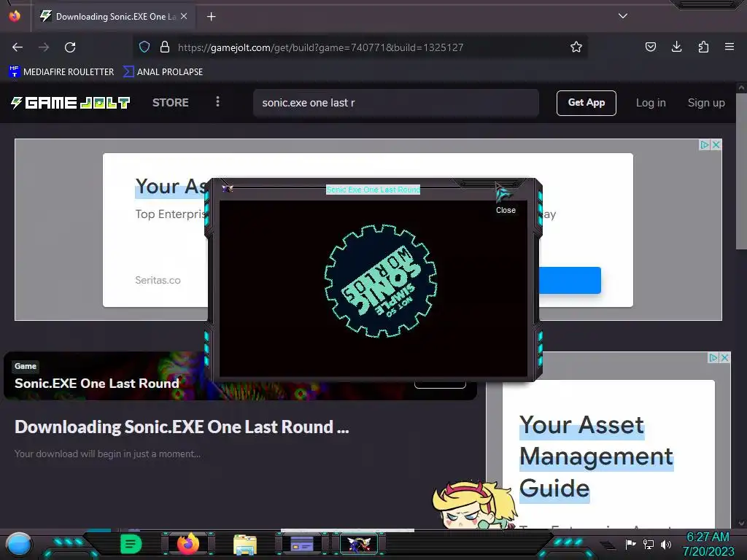
Task: Open the STORE menu item
Action: 171,102
